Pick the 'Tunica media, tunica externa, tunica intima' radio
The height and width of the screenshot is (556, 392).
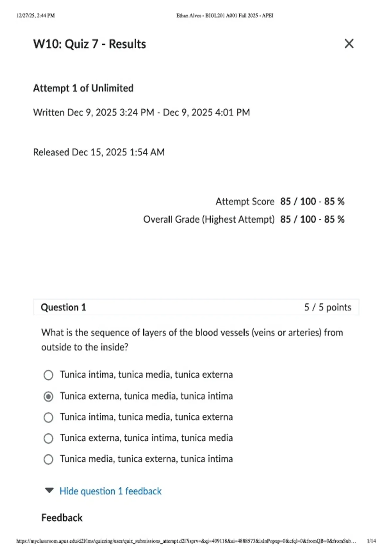48,459
